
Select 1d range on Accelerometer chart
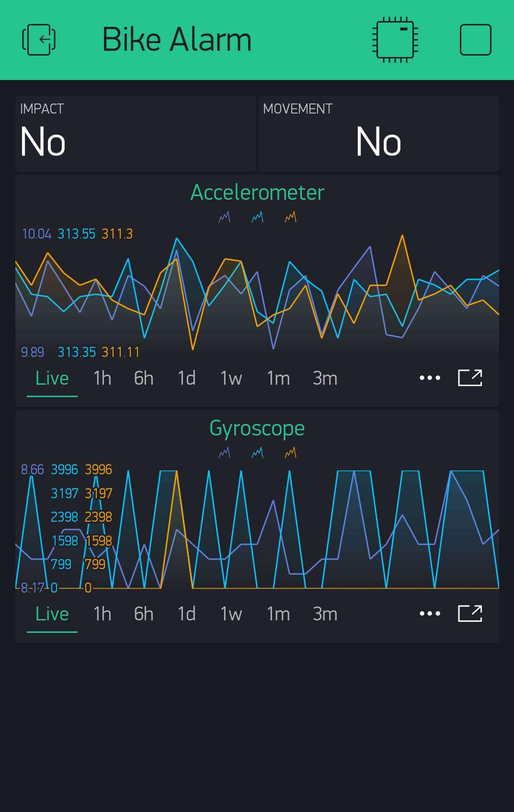pos(187,378)
